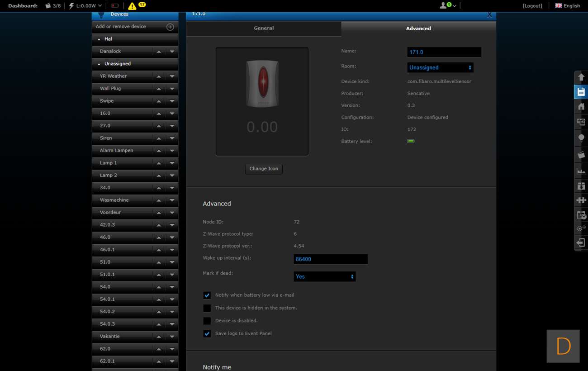Screen dimensions: 588x371
Task: Click the Change Icon button
Action: tap(264, 169)
